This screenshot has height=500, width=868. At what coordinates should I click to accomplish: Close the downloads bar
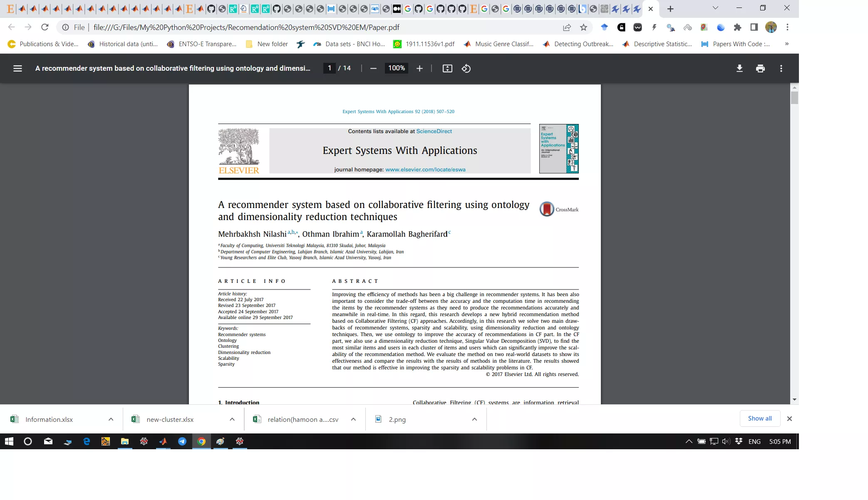[x=789, y=419]
